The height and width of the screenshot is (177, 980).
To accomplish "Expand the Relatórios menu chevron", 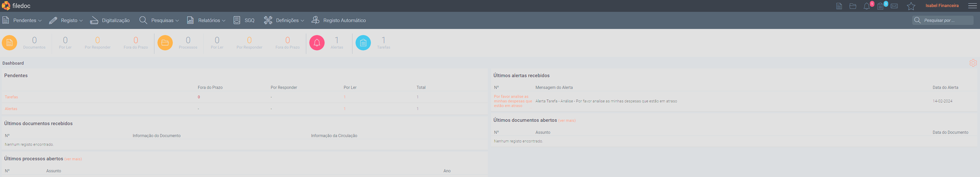I will coord(223,21).
